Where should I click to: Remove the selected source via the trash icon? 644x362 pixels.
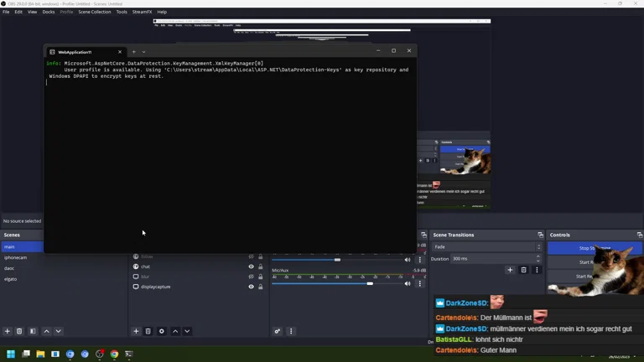[x=148, y=331]
